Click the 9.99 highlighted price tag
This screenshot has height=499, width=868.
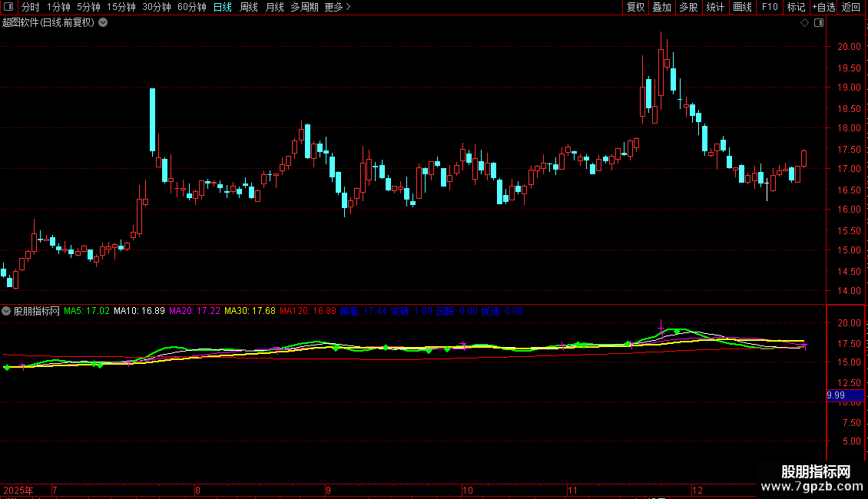(x=845, y=395)
